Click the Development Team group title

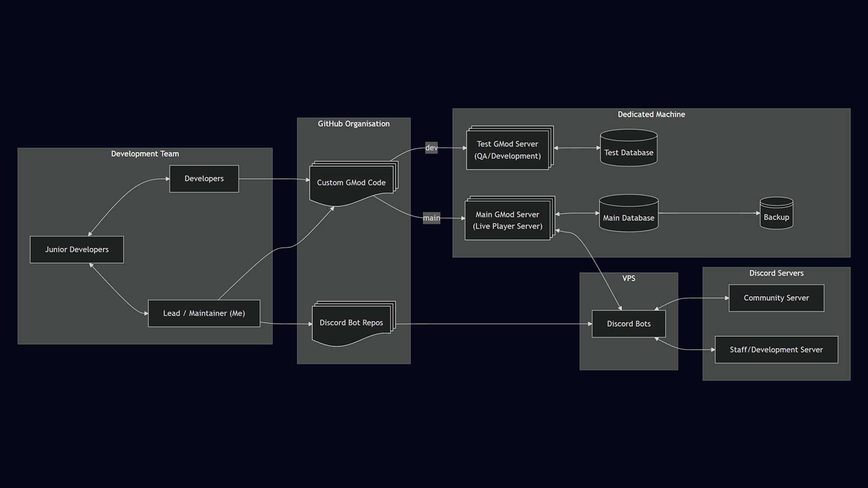(x=145, y=154)
